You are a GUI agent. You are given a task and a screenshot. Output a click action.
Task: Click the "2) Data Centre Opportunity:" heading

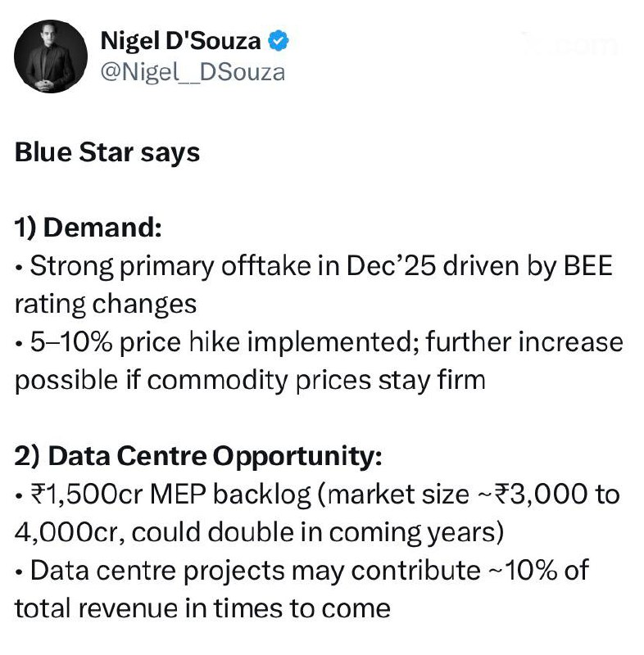click(x=197, y=455)
